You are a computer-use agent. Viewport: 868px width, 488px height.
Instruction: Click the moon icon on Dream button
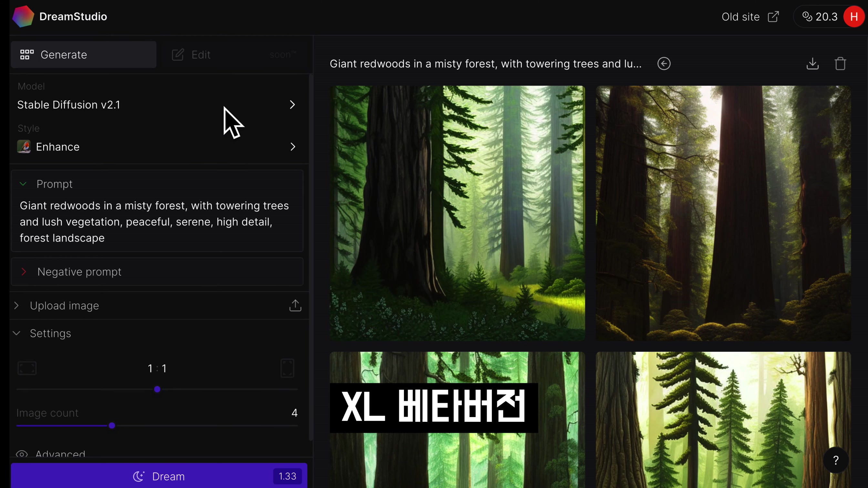click(x=139, y=476)
